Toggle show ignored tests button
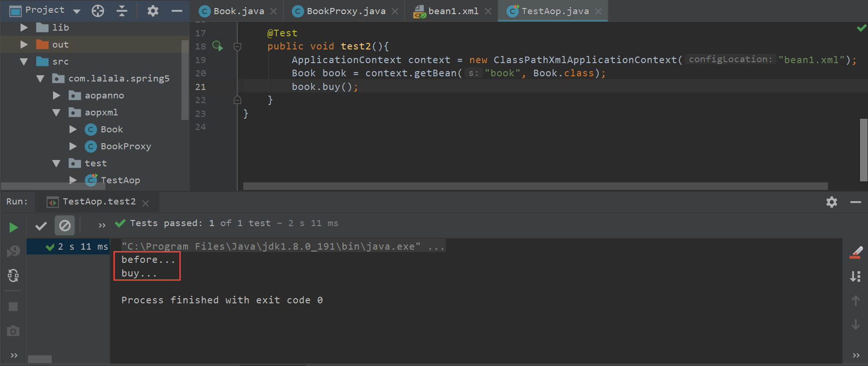868x366 pixels. [x=65, y=226]
